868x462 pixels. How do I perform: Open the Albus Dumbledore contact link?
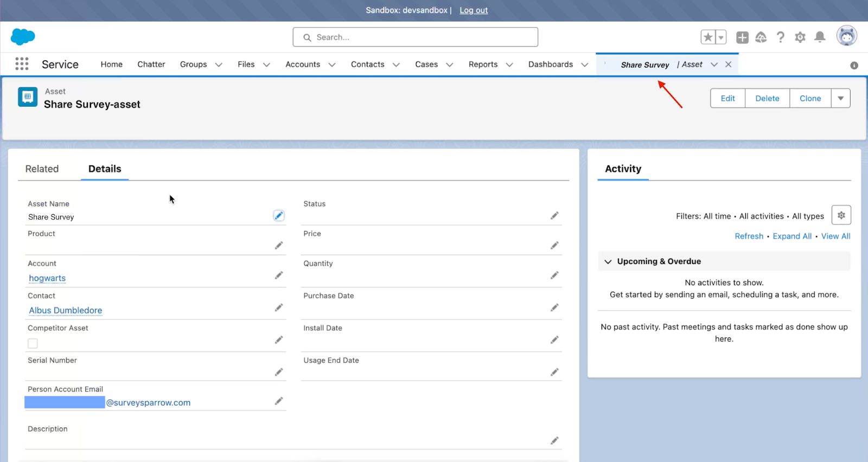pyautogui.click(x=66, y=310)
